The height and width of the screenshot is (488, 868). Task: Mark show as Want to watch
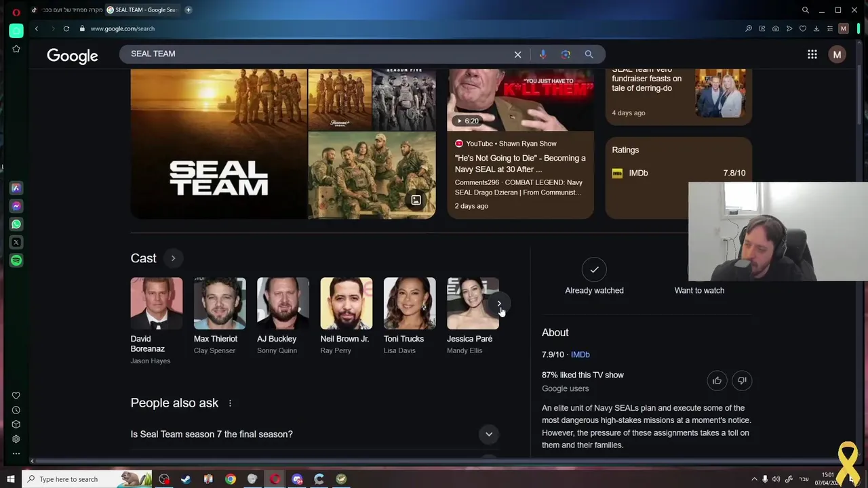coord(699,290)
